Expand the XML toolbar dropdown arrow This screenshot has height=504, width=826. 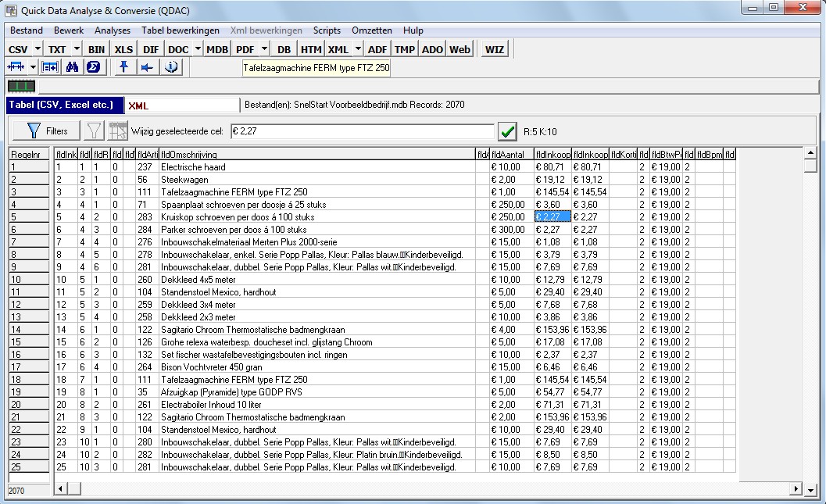[x=358, y=49]
